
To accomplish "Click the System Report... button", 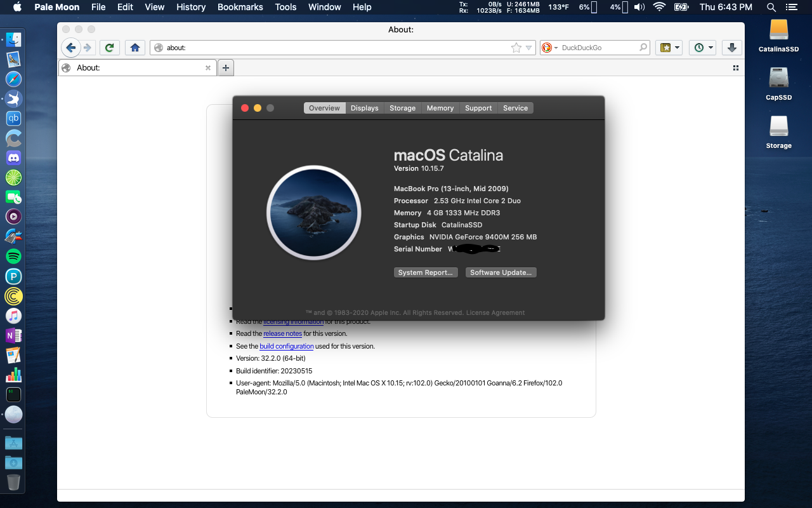I will (426, 272).
